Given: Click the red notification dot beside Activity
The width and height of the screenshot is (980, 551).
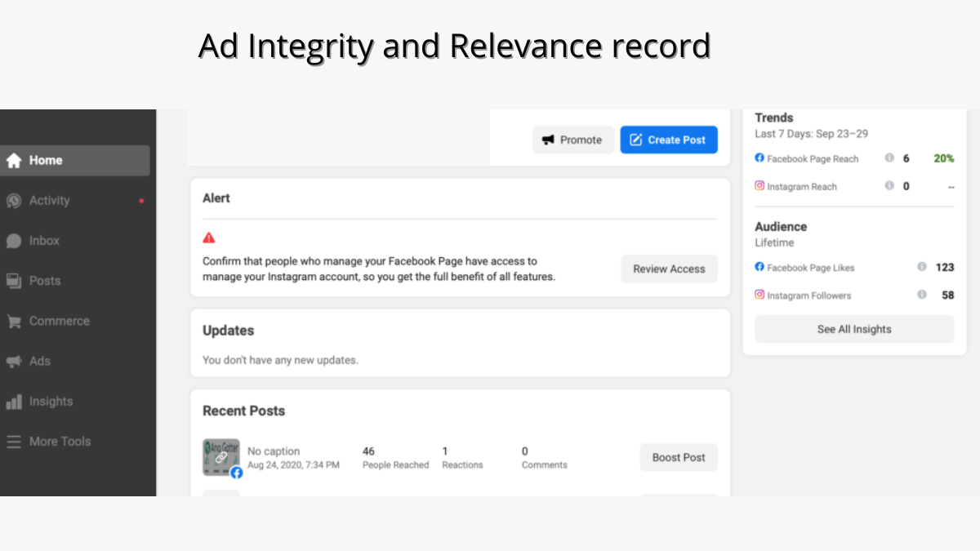Looking at the screenshot, I should (142, 201).
